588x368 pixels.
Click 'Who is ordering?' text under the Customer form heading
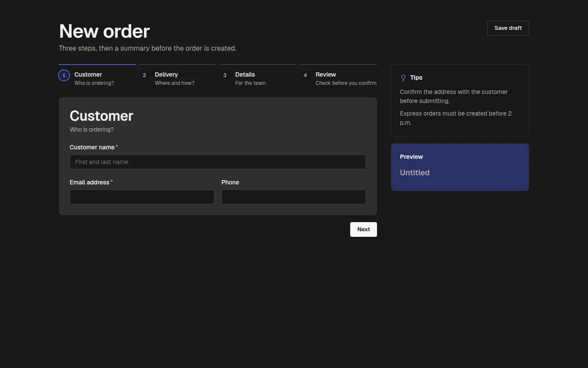92,129
